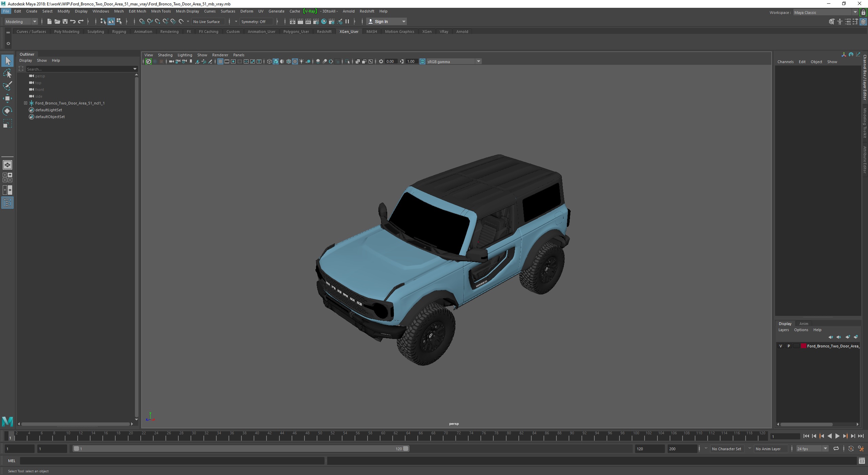This screenshot has height=475, width=868.
Task: Activate the Lasso Select tool
Action: 7,73
